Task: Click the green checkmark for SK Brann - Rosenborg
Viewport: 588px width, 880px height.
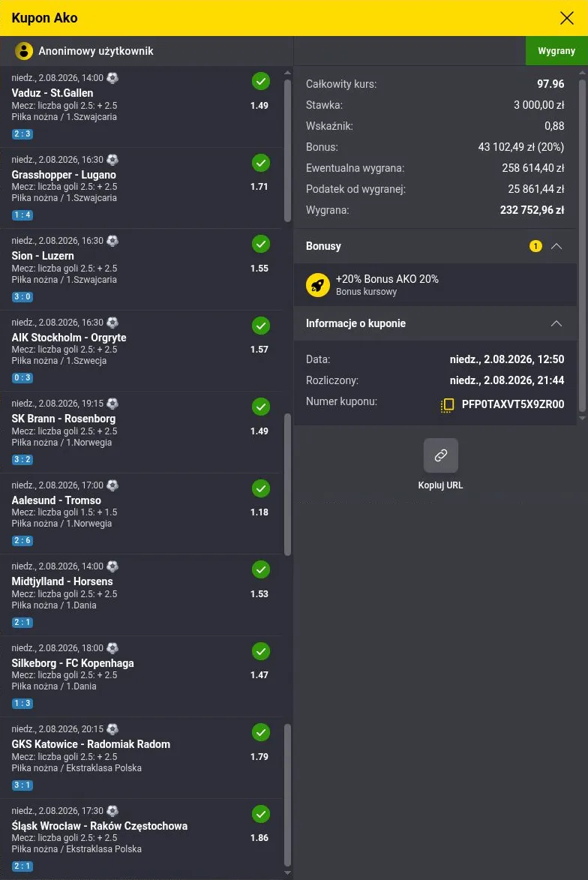Action: pos(260,407)
